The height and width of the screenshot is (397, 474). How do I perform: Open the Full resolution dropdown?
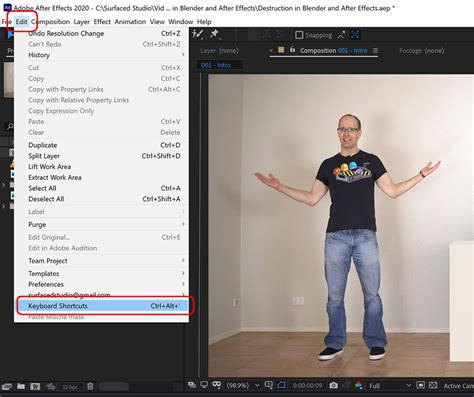(x=390, y=386)
